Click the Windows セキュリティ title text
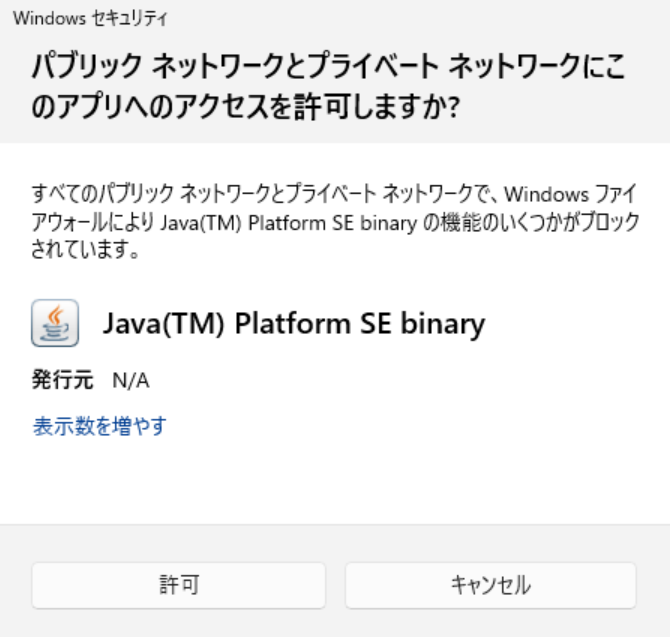670x637 pixels. [x=92, y=18]
